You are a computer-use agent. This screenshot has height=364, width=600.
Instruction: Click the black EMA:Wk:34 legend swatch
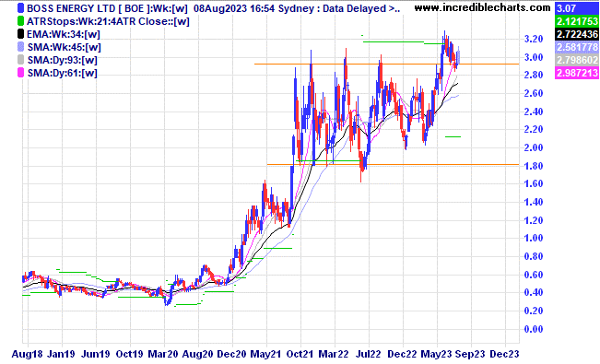(20, 34)
